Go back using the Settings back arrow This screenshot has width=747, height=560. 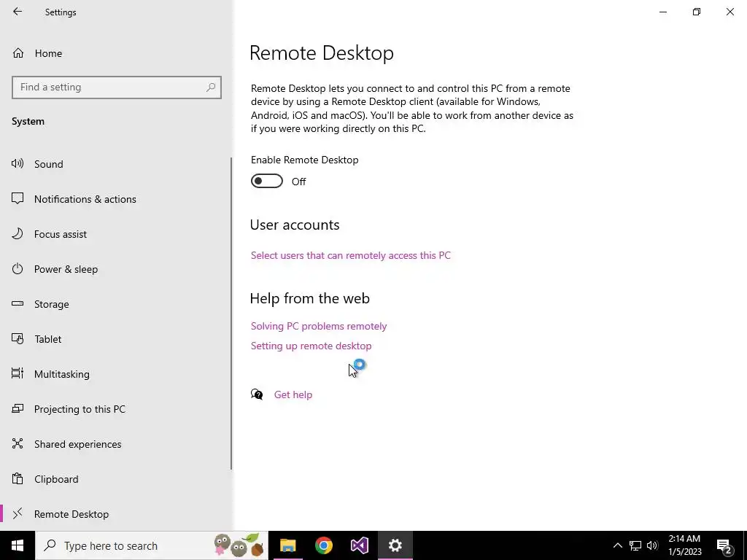[x=18, y=12]
